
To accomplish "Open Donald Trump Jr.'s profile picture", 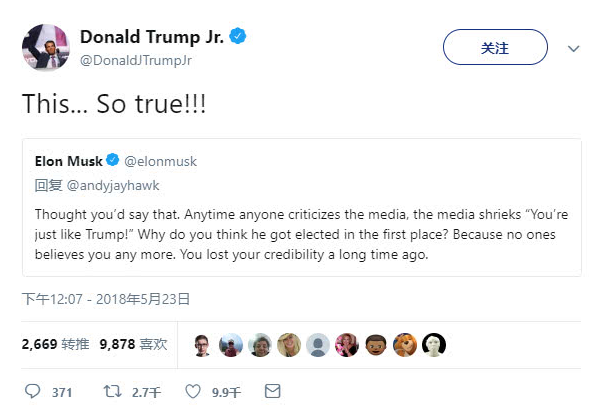I will pos(44,48).
